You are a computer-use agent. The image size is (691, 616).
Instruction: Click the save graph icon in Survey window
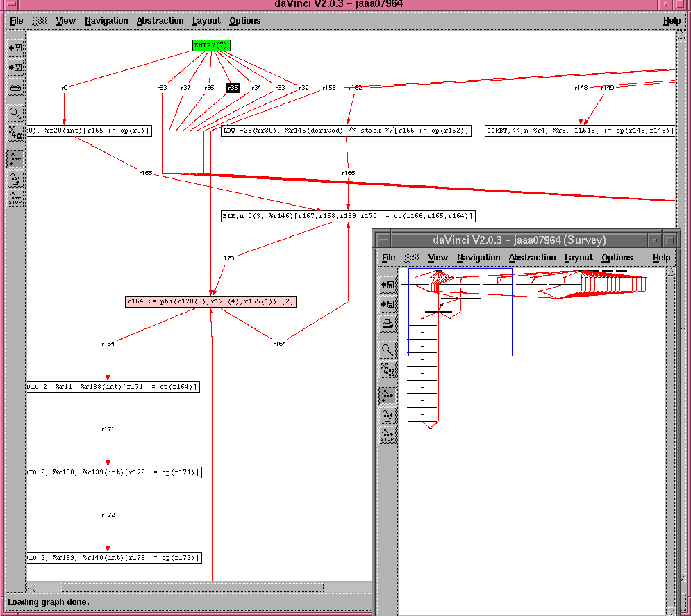pos(388,304)
